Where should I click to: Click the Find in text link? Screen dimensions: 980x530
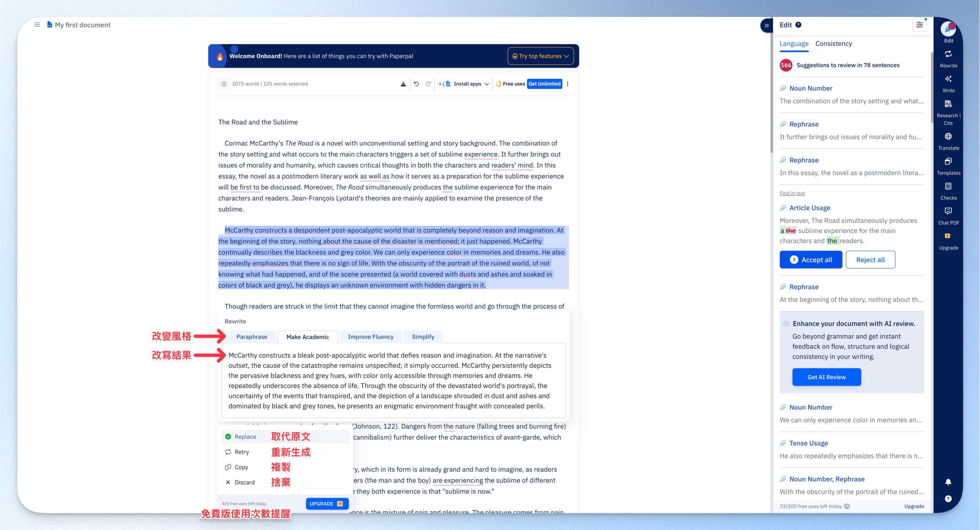click(792, 193)
